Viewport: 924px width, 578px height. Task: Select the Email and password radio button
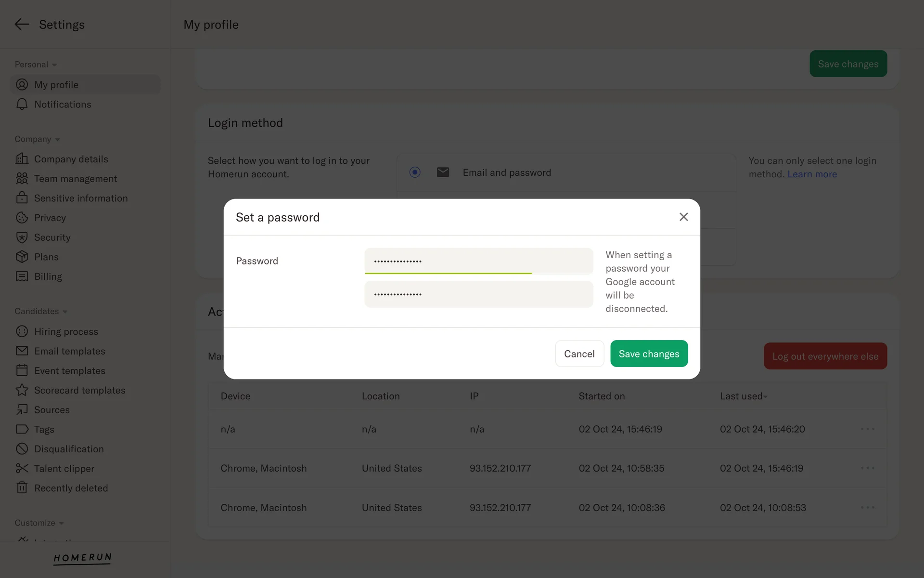pos(415,172)
